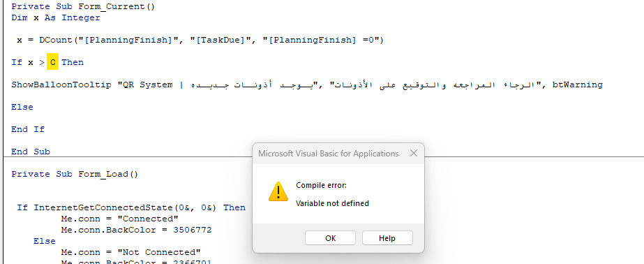Image resolution: width=644 pixels, height=264 pixels.
Task: Close the Microsoft Visual Basic for Applications dialog
Action: (x=414, y=154)
